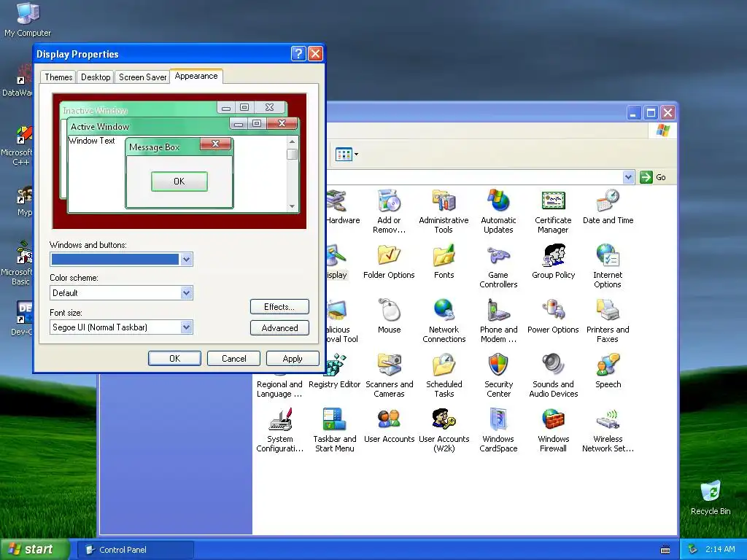747x560 pixels.
Task: Open Group Policy icon
Action: 553,262
